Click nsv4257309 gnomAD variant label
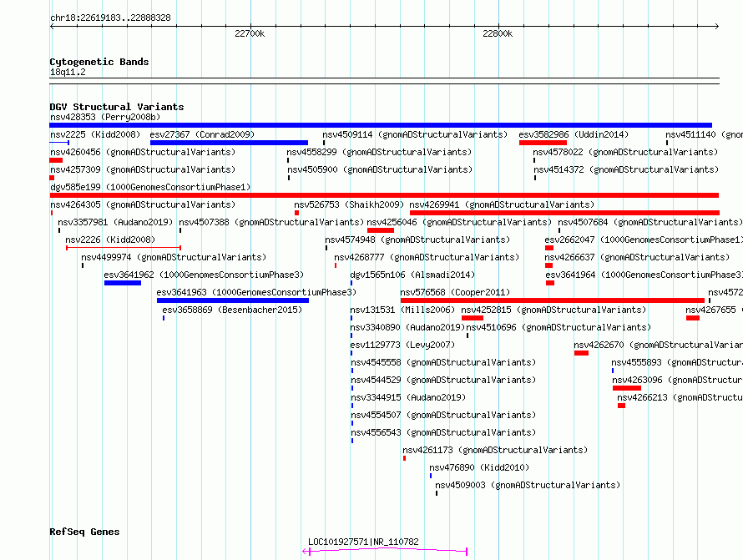 coord(143,169)
